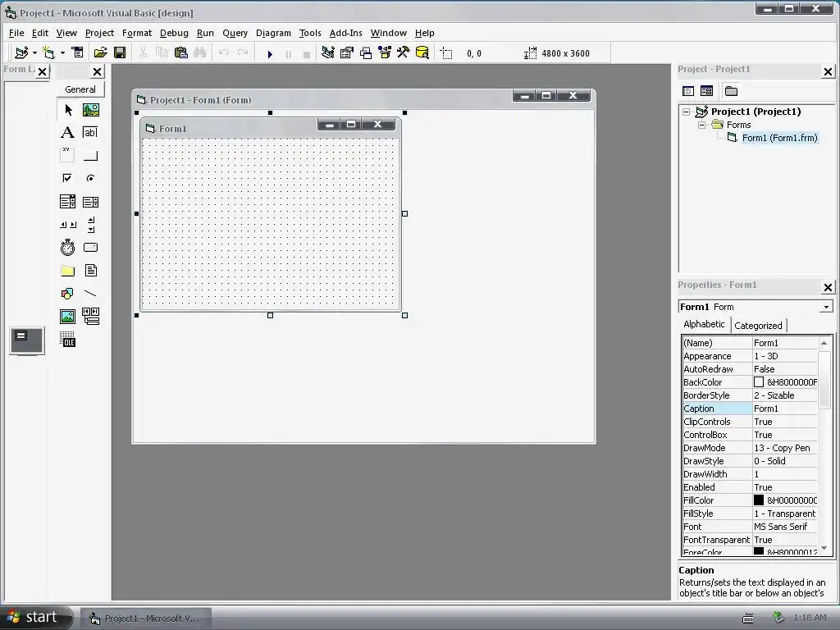Select the Timer control tool
Screen dimensions: 840x630
(67, 247)
